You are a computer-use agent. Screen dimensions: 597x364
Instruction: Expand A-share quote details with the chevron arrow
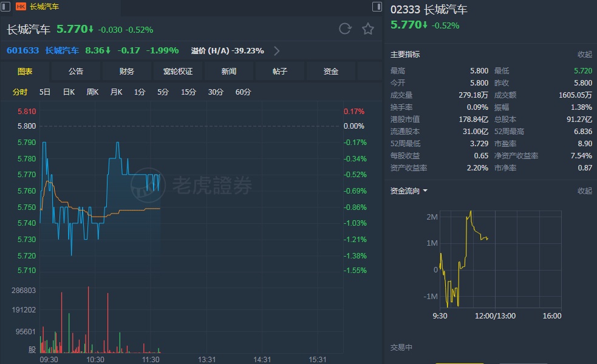point(277,50)
